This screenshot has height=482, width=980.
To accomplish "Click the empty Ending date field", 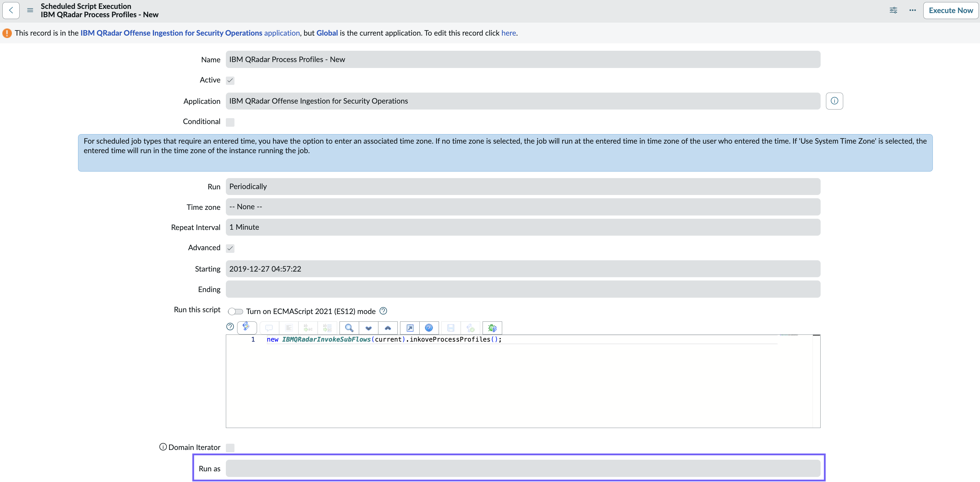I will (x=523, y=289).
